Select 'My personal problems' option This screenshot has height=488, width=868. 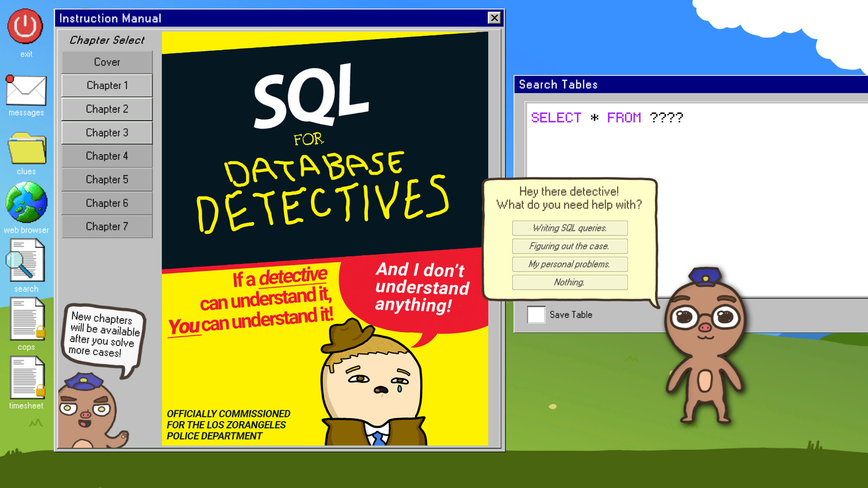570,264
